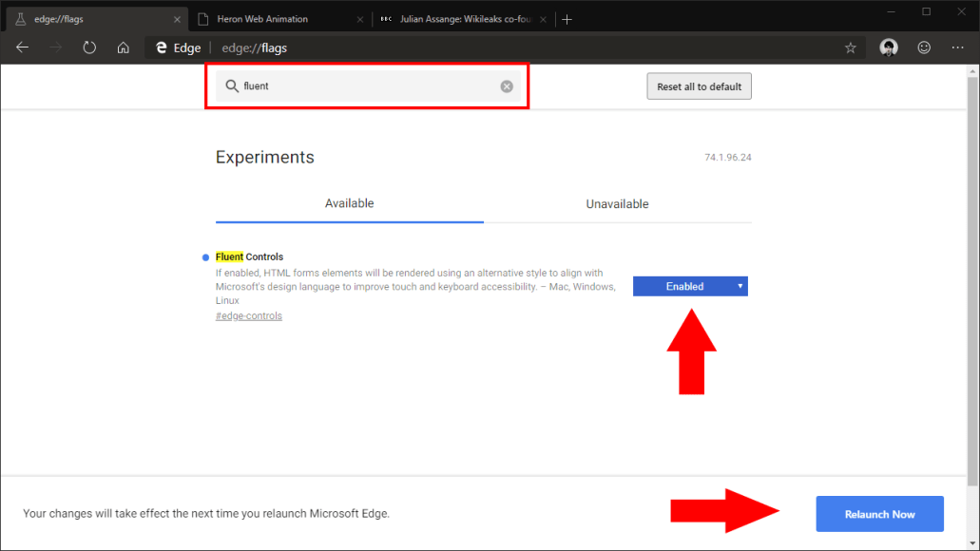The image size is (980, 551).
Task: Open the browser settings ellipsis menu
Action: click(x=957, y=47)
